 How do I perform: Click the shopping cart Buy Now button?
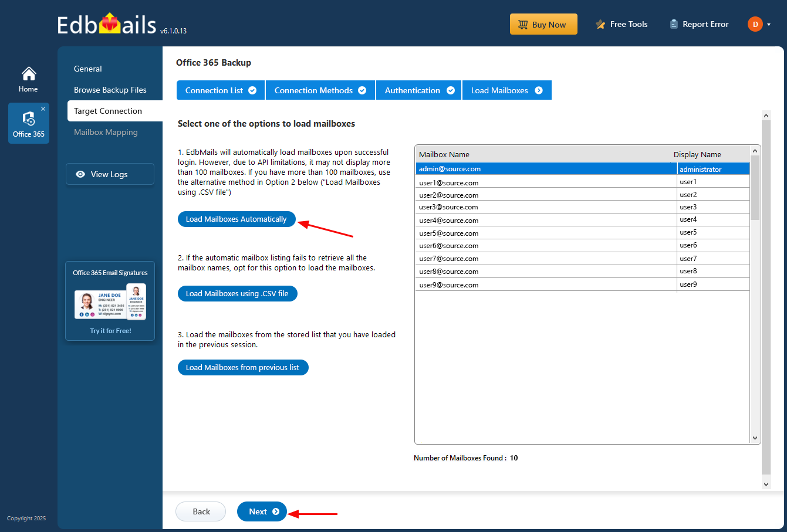click(x=543, y=24)
